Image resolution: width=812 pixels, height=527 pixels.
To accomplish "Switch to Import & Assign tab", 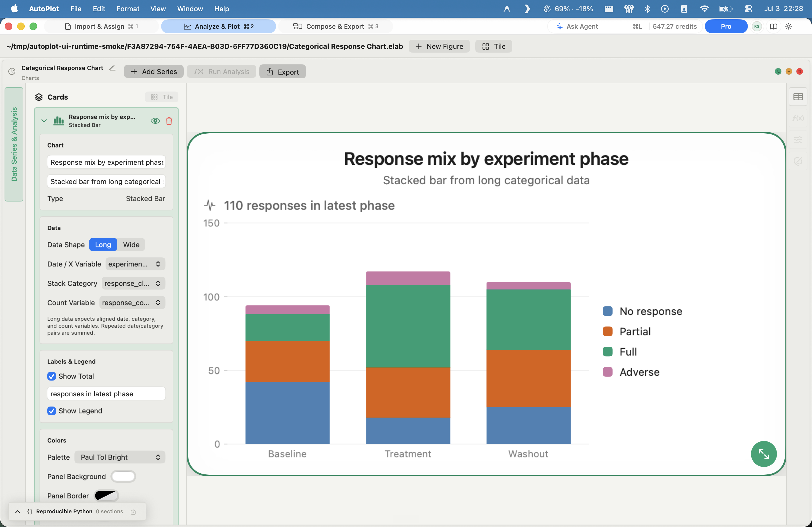I will (101, 26).
